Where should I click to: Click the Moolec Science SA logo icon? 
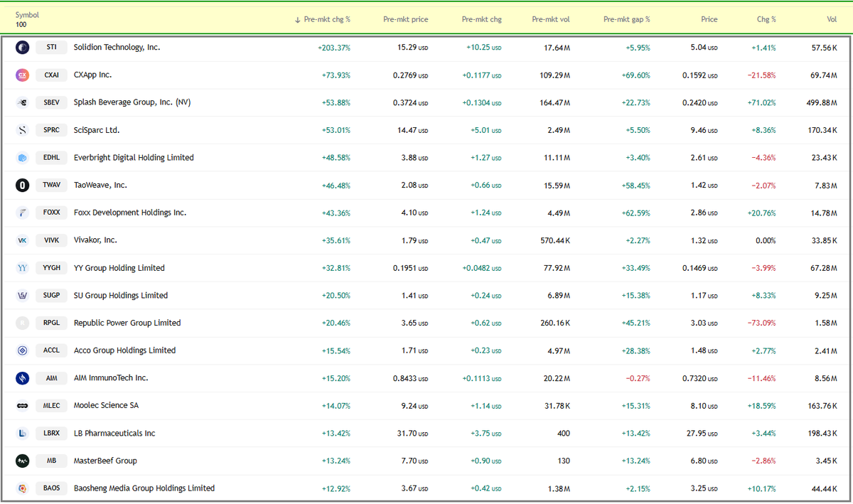pyautogui.click(x=23, y=405)
